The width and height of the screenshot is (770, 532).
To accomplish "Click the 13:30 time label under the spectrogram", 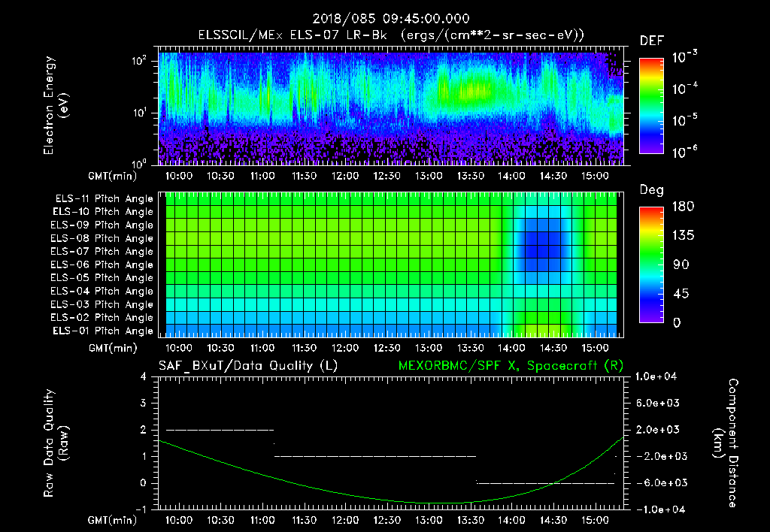I will [471, 176].
